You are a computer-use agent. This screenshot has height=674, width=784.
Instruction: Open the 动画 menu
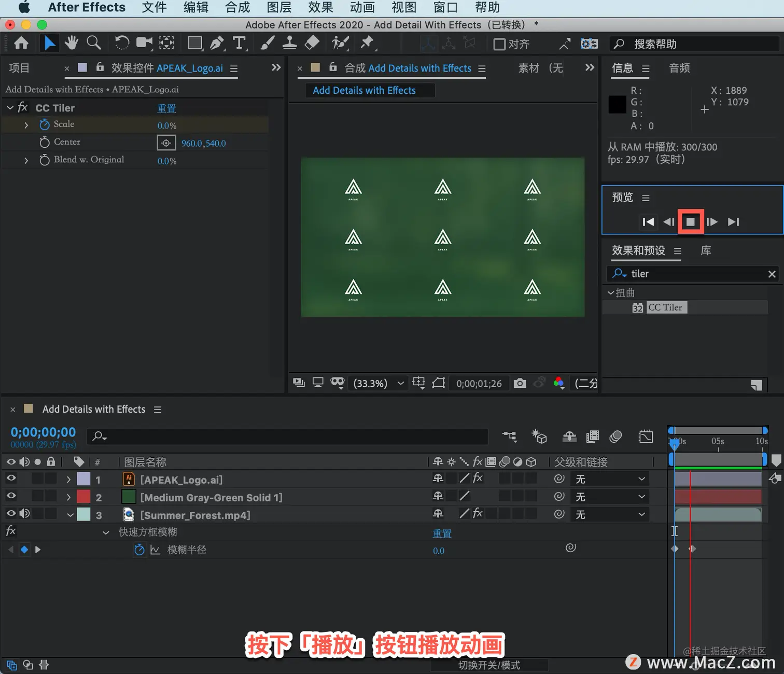click(x=362, y=8)
